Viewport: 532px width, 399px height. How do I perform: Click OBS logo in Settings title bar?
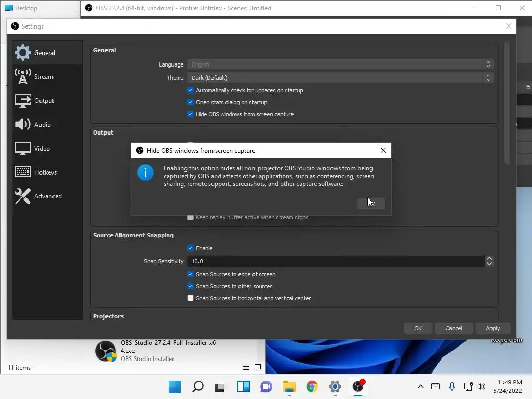15,26
